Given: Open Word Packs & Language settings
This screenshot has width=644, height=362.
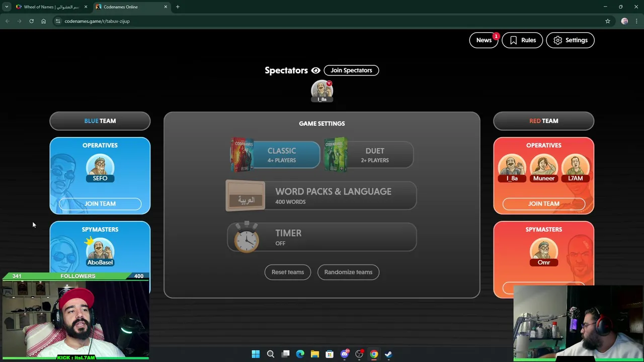Looking at the screenshot, I should [x=321, y=196].
